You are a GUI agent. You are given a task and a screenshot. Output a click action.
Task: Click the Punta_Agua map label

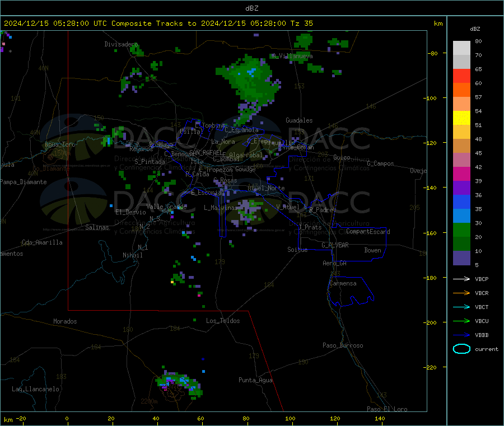pos(255,380)
